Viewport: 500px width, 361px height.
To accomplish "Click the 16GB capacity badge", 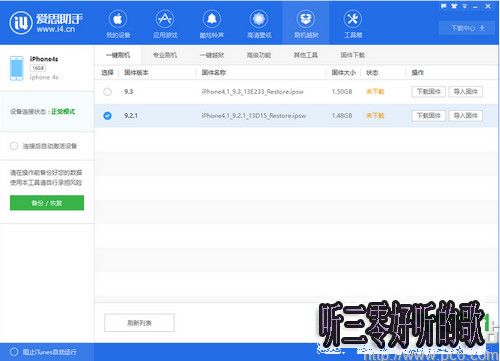I will tap(38, 68).
